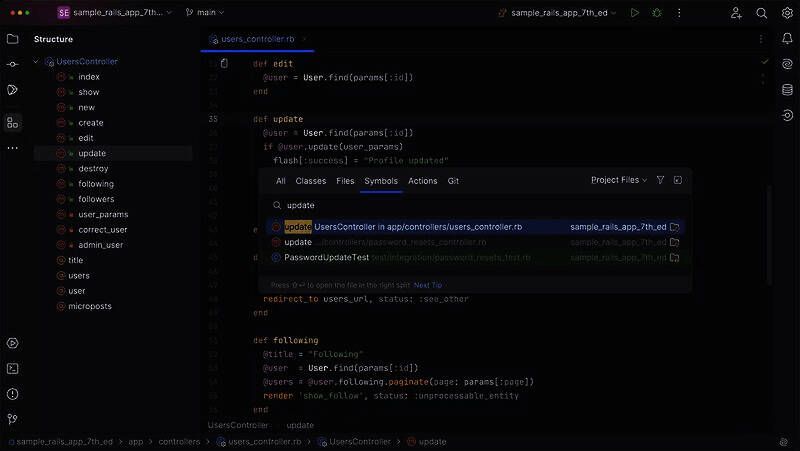Open the main branch dropdown
Screen dimensions: 800x451
[205, 13]
